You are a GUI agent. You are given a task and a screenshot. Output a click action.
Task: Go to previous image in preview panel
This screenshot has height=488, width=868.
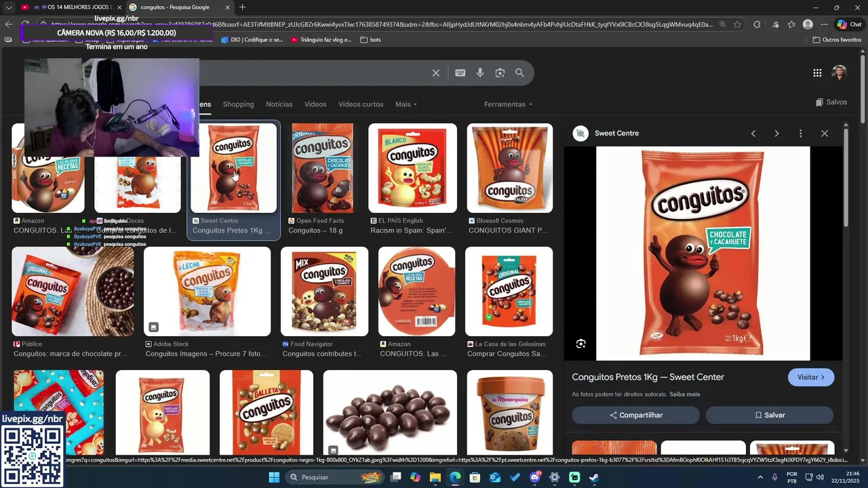click(x=753, y=134)
